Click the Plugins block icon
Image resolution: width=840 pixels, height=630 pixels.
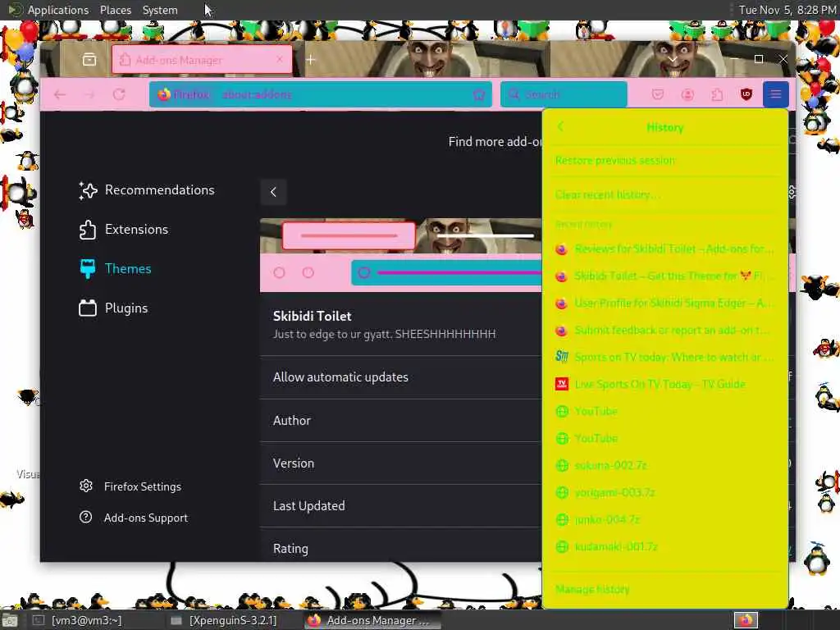87,308
